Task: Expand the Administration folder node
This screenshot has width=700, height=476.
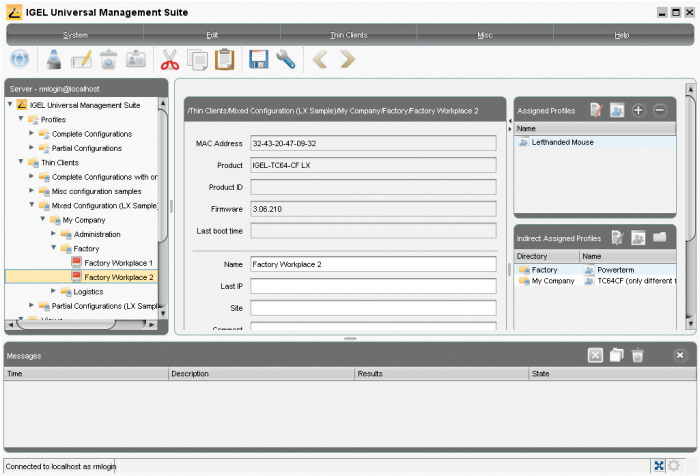Action: click(53, 234)
